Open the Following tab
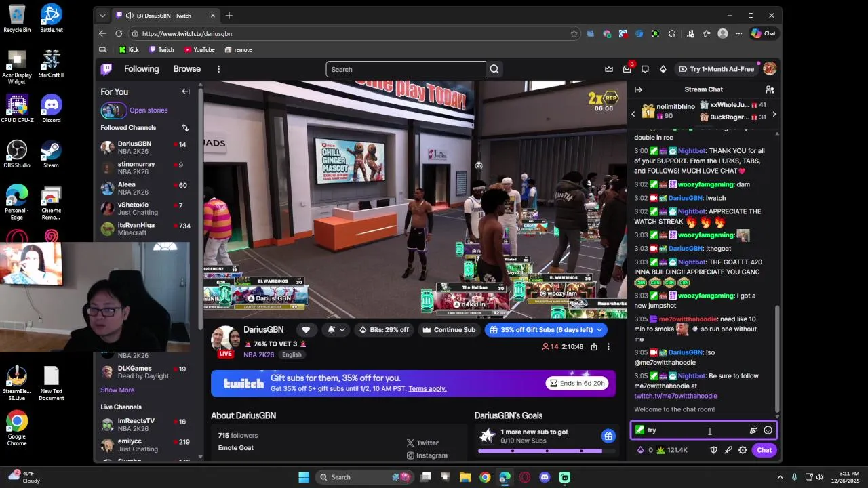This screenshot has width=868, height=488. tap(141, 69)
